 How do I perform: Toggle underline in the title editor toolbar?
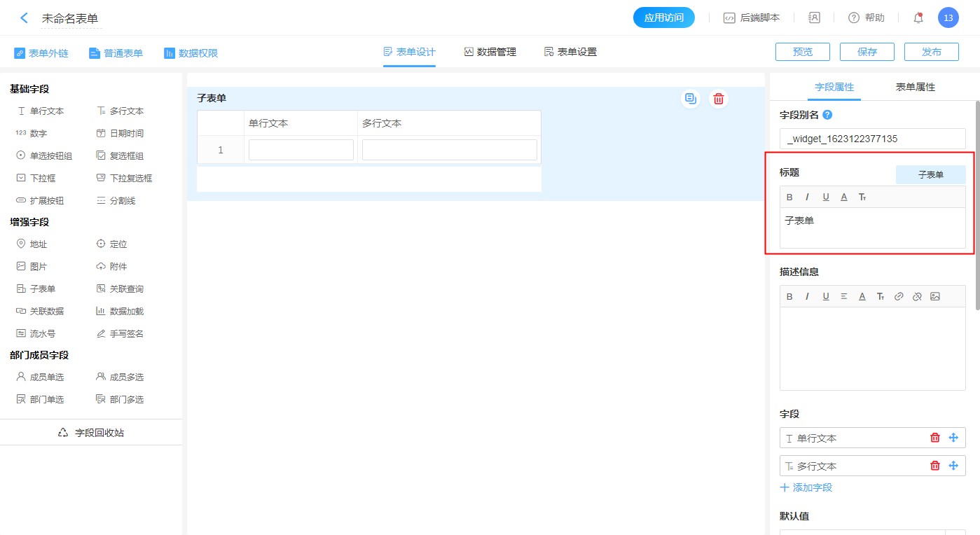(x=826, y=197)
